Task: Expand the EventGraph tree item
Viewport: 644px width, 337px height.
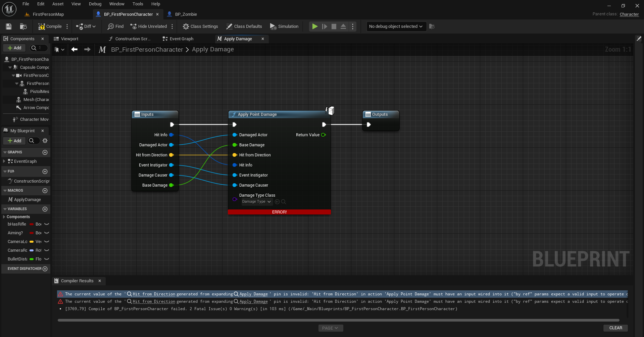Action: pyautogui.click(x=4, y=161)
